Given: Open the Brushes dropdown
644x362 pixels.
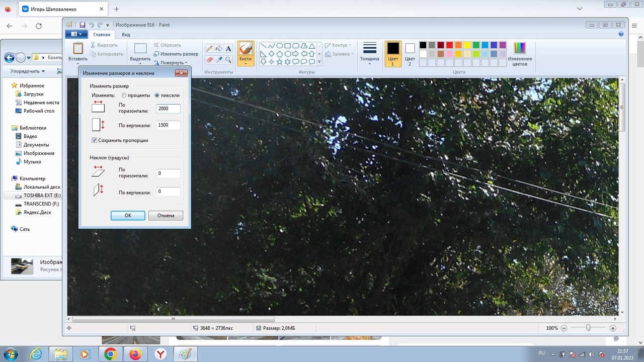Looking at the screenshot, I should pyautogui.click(x=246, y=63).
